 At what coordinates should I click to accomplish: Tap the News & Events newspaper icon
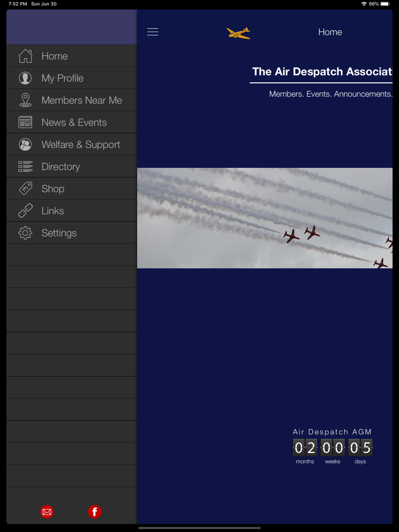25,122
